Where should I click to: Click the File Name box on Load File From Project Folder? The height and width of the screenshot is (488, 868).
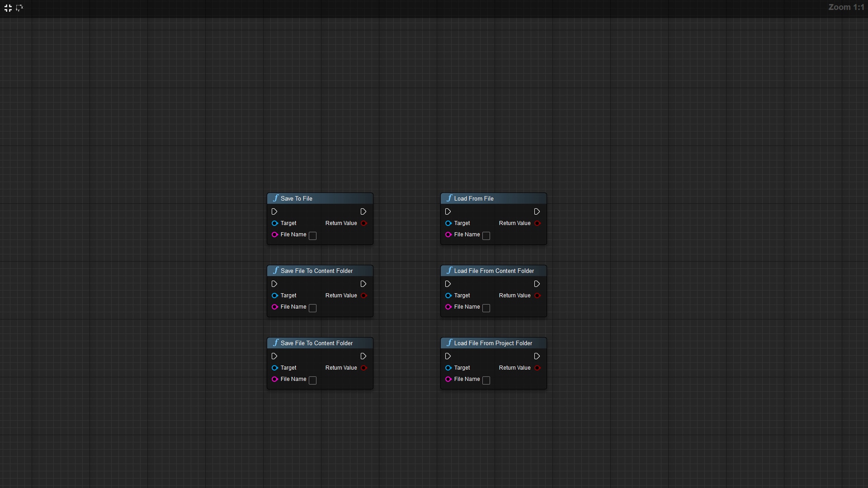click(x=486, y=380)
